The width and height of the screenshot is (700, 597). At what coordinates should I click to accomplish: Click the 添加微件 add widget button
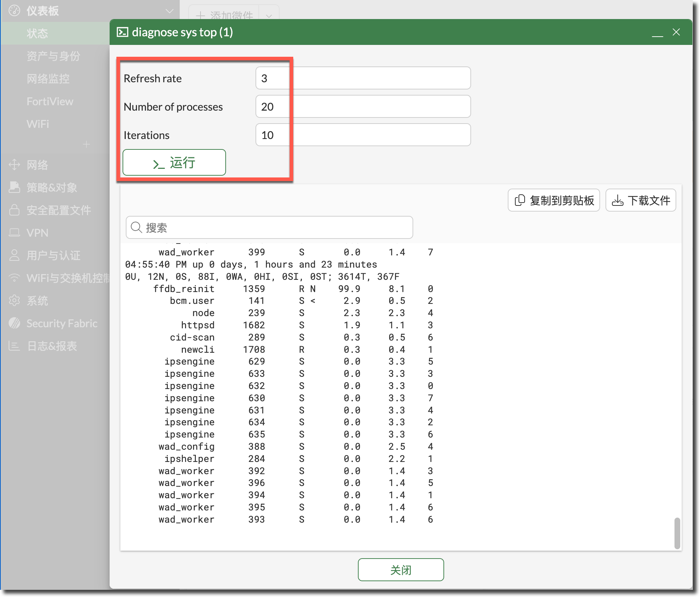224,16
